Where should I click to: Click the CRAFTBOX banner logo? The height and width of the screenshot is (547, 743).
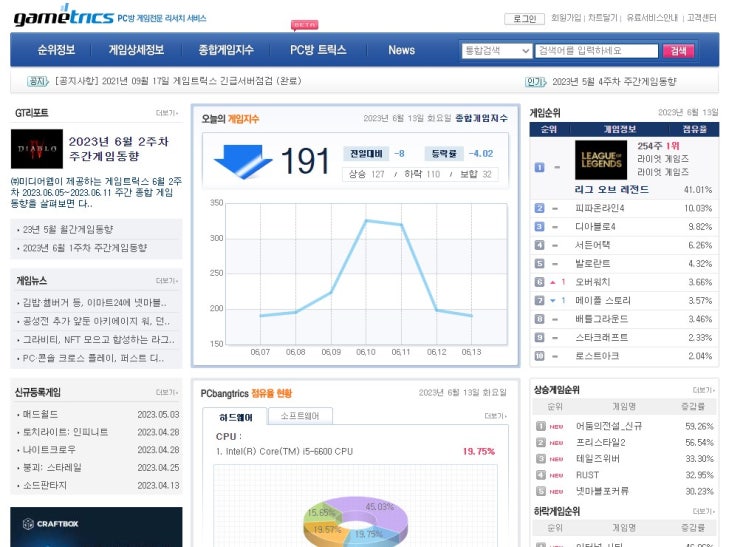[51, 524]
